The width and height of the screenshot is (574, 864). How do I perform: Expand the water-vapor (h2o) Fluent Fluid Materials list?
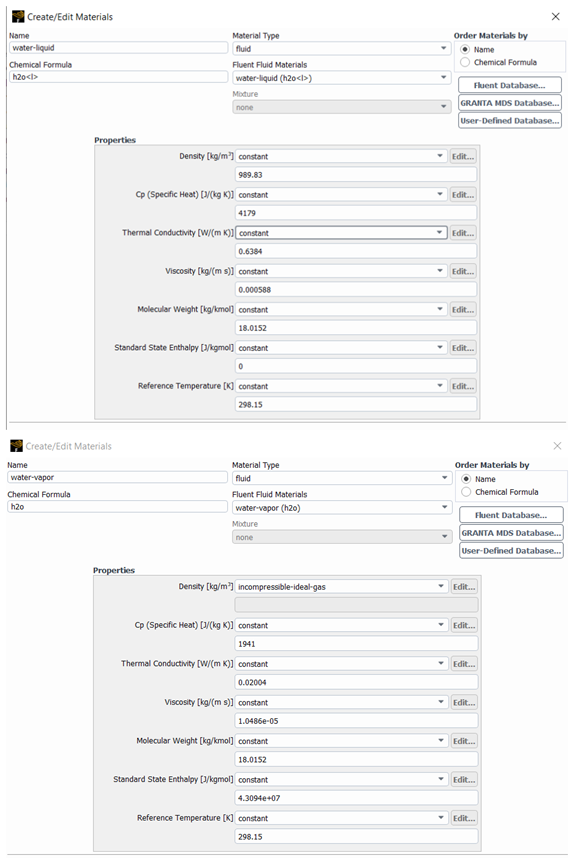pos(342,507)
